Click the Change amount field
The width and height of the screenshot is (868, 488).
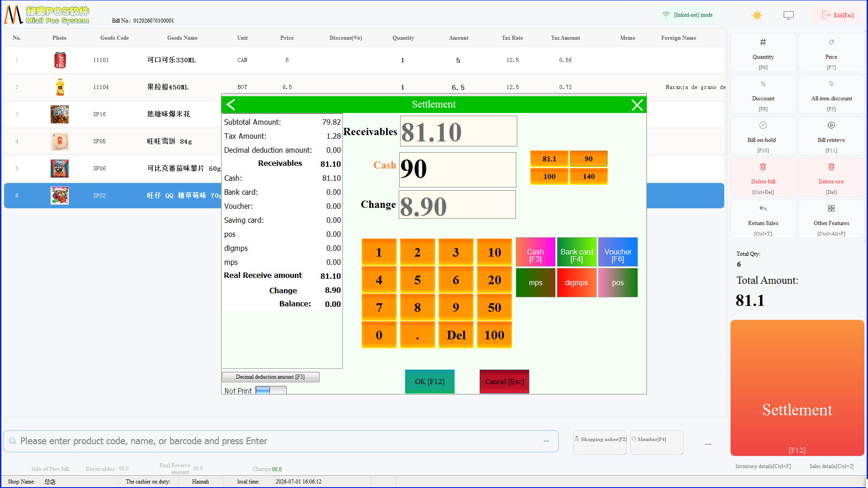(457, 205)
